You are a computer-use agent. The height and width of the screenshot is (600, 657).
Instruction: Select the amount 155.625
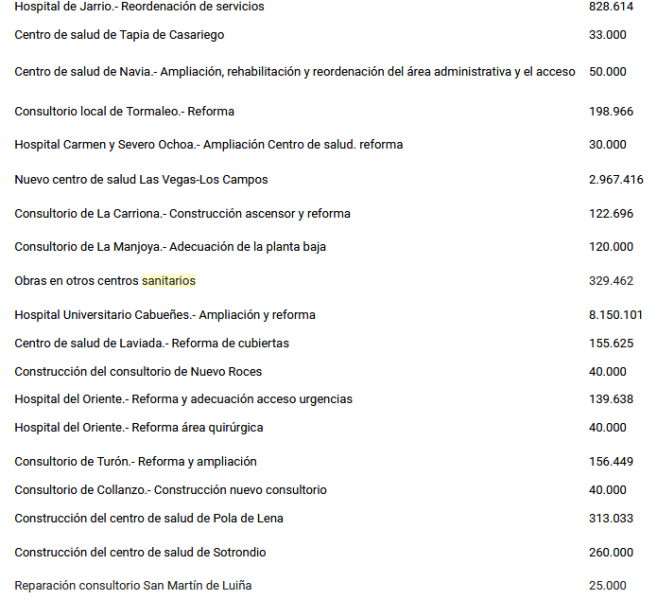click(611, 344)
